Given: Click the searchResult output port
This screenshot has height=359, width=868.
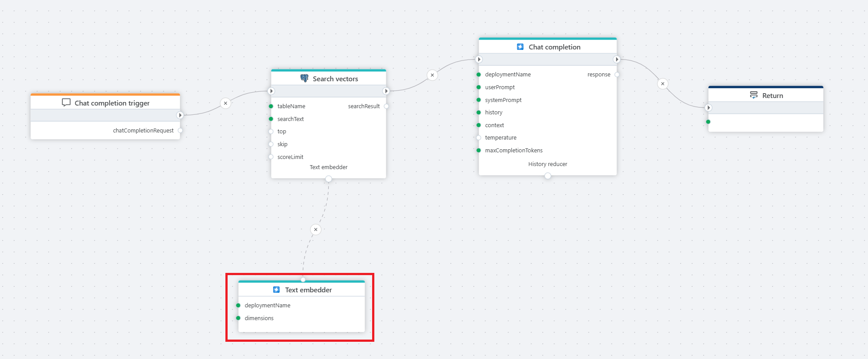Looking at the screenshot, I should (386, 106).
